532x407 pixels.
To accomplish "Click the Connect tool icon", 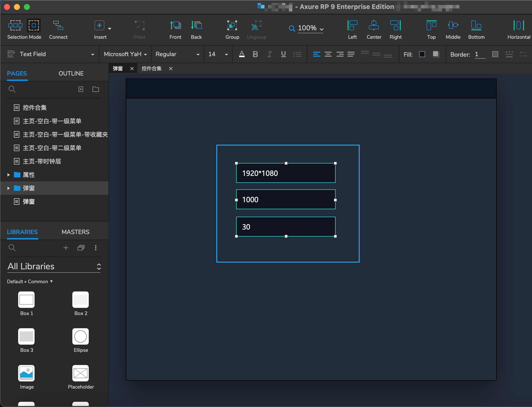I will click(58, 26).
